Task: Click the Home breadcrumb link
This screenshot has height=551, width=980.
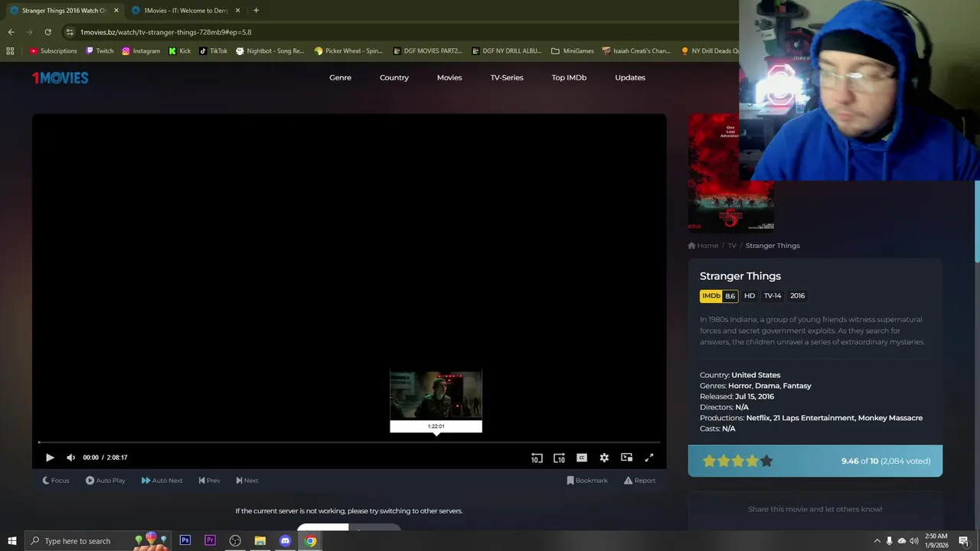Action: [703, 246]
